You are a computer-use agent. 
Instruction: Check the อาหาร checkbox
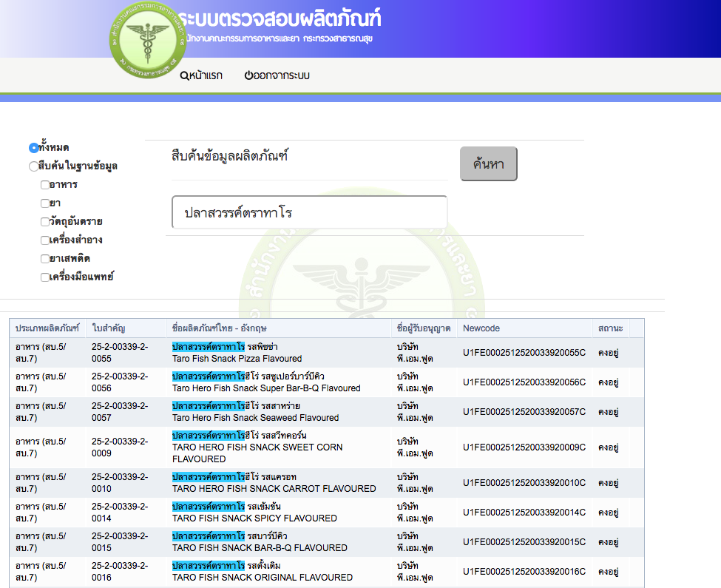45,185
